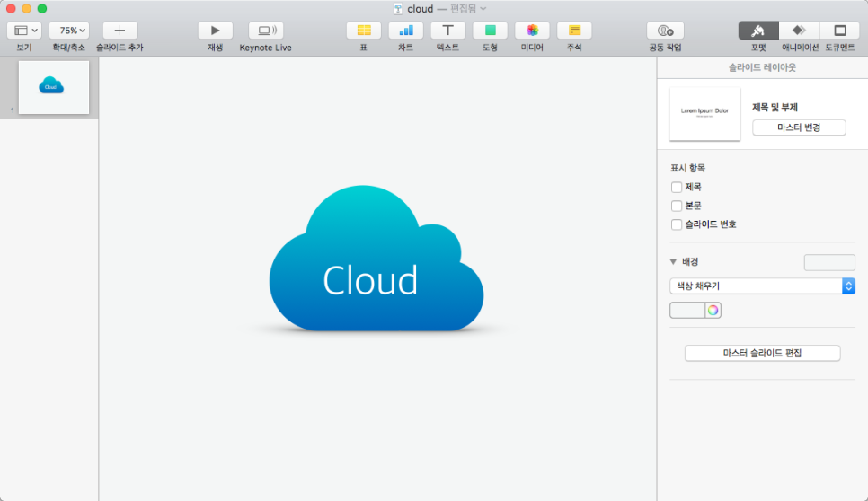Switch to the 도큐멘트 document inspector
The image size is (868, 501).
pyautogui.click(x=840, y=31)
